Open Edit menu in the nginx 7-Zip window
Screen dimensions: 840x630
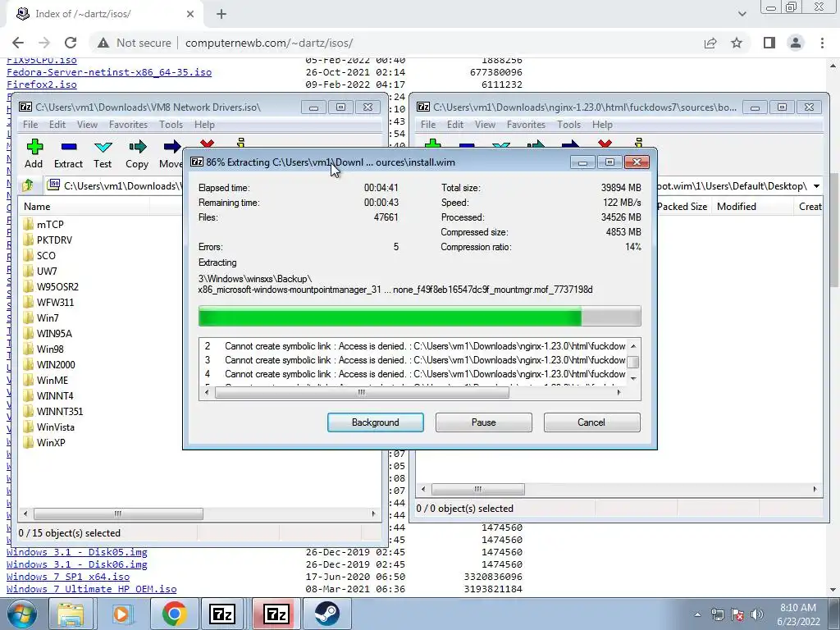click(455, 125)
